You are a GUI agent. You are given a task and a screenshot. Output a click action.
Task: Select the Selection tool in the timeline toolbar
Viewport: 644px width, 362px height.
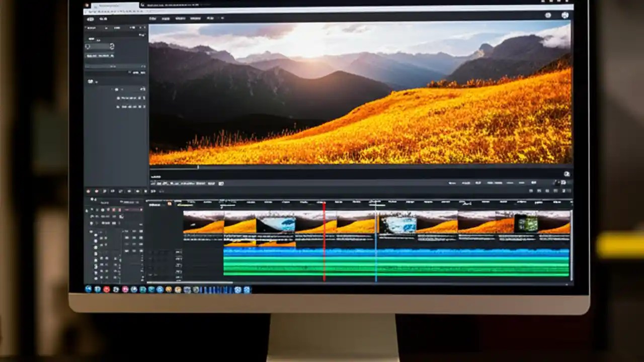point(90,191)
